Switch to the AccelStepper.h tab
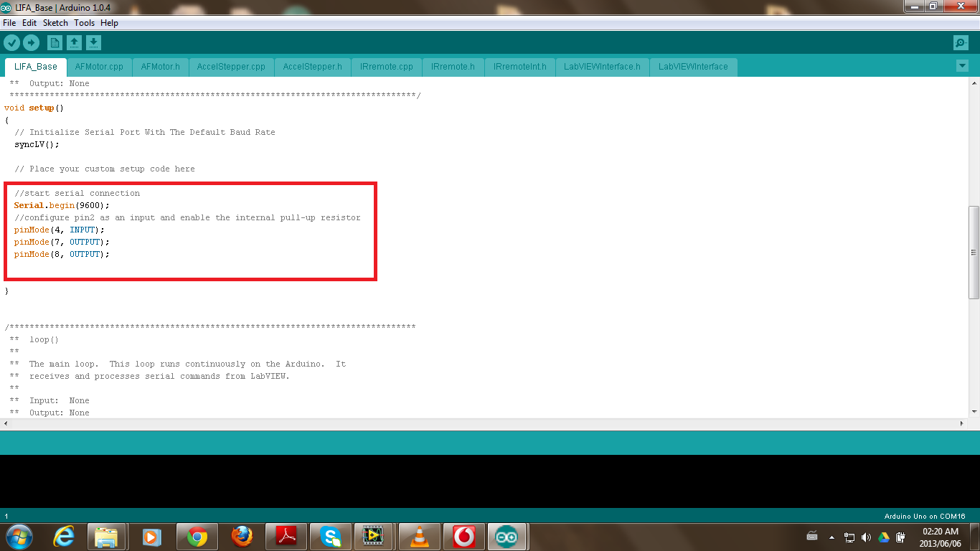Screen dimensions: 980x551 coord(313,67)
